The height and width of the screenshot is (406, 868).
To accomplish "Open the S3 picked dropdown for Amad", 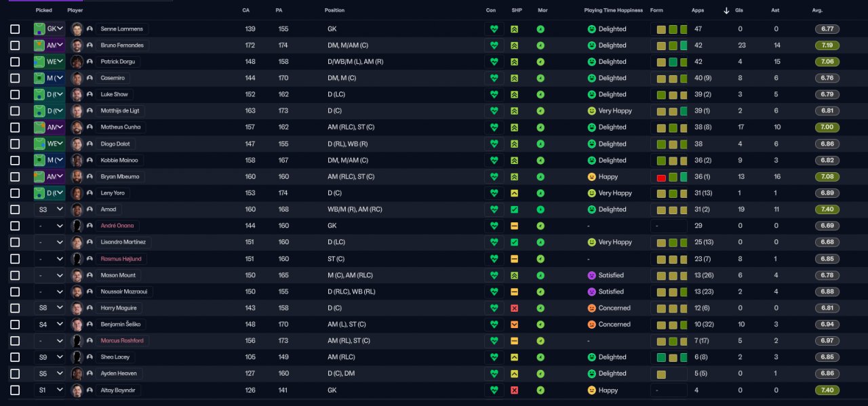I will (x=50, y=209).
